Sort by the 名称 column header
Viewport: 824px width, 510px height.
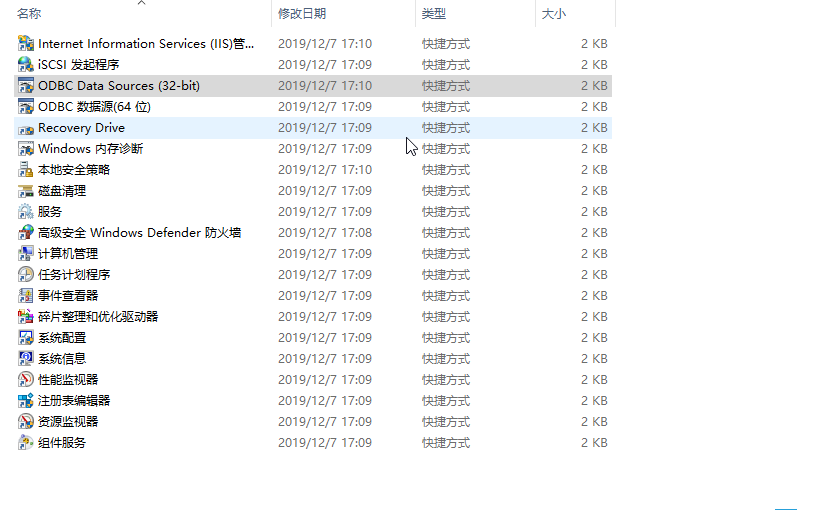29,14
